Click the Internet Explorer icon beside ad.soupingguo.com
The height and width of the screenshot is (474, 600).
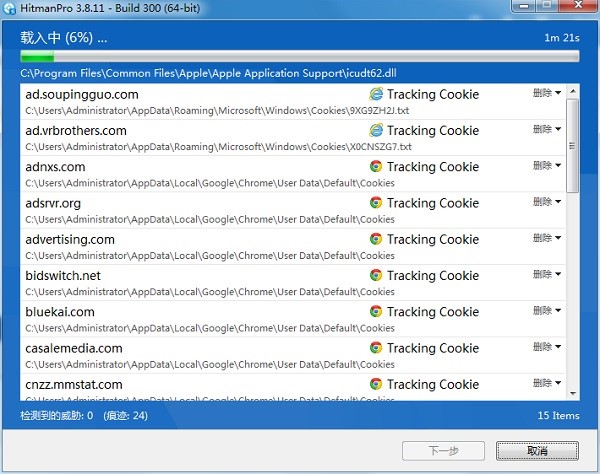376,94
